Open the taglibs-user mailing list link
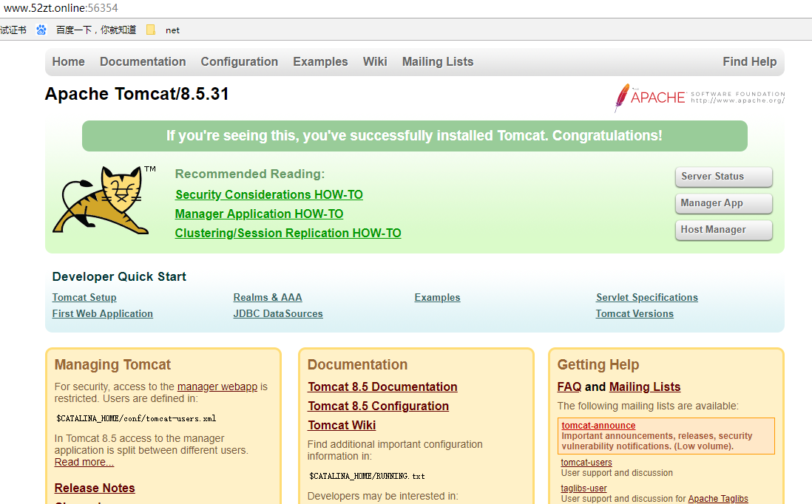This screenshot has height=504, width=812. tap(583, 488)
